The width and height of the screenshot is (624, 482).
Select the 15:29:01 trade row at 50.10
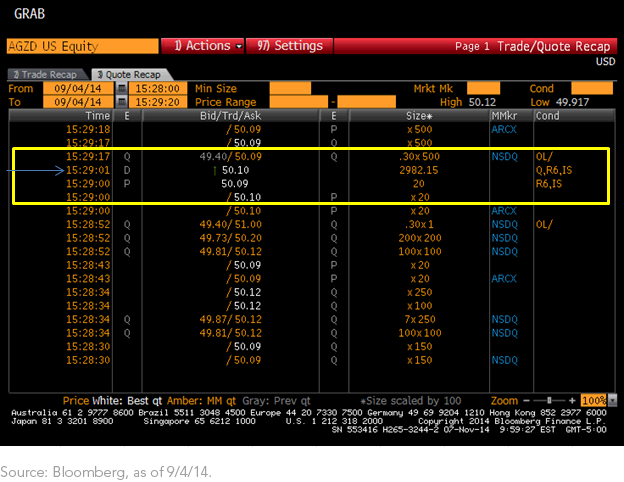pyautogui.click(x=310, y=170)
